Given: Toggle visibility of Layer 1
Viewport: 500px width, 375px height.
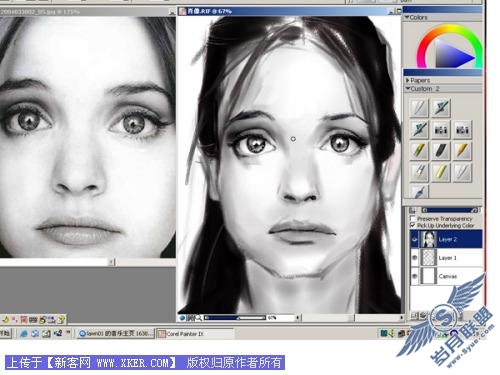Looking at the screenshot, I should coord(415,258).
